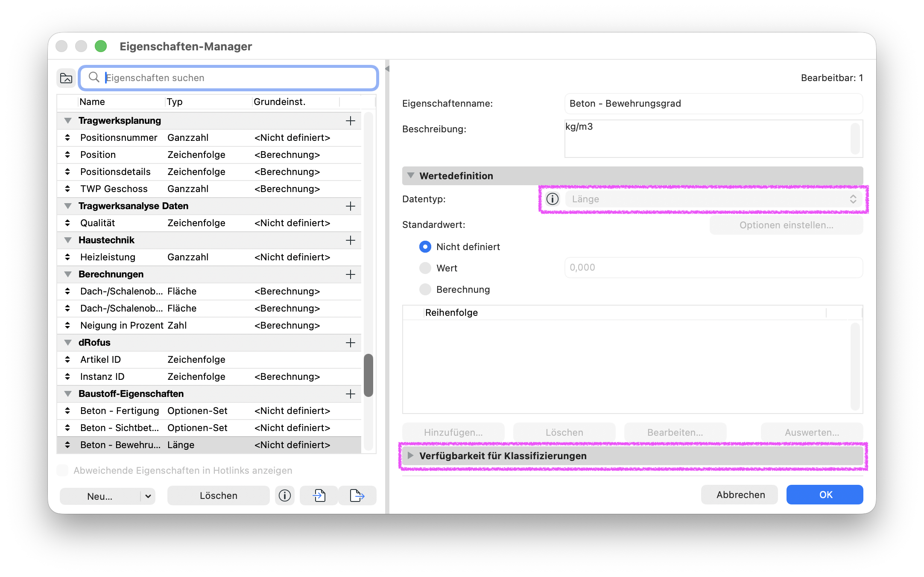The image size is (924, 577).
Task: Collapse the Haustechnik group
Action: click(x=68, y=240)
